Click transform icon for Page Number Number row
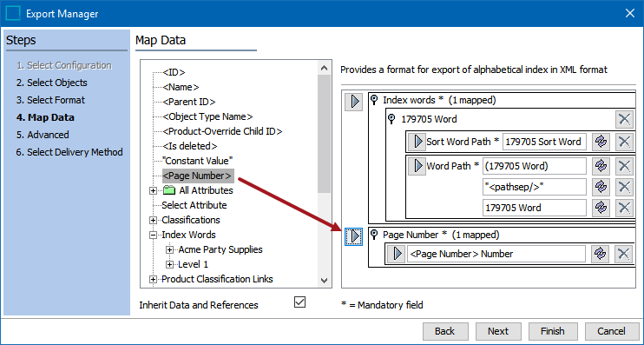The width and height of the screenshot is (644, 345). (600, 254)
